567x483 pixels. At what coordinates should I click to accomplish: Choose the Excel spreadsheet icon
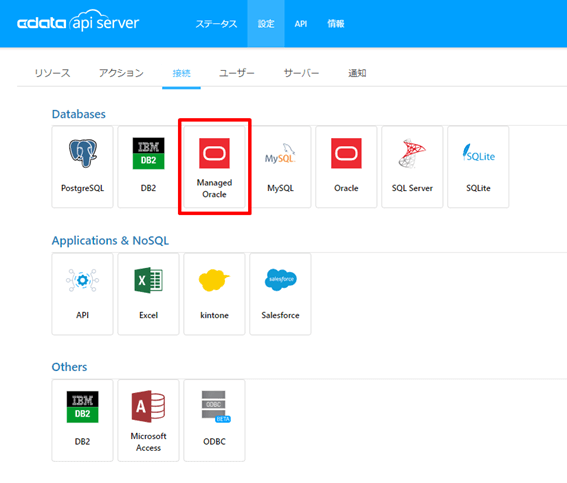[x=149, y=280]
